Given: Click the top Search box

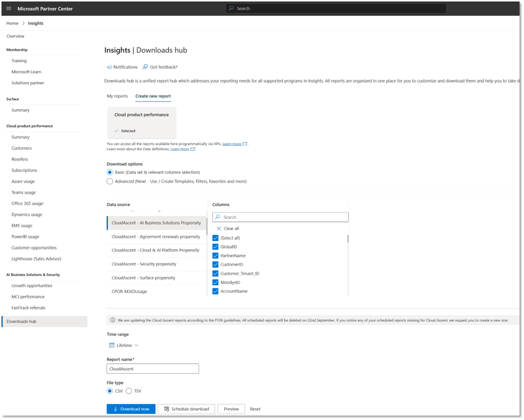Looking at the screenshot, I should click(336, 8).
